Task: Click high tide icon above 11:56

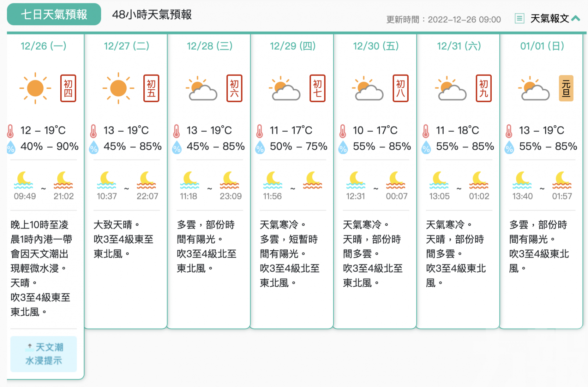Action: 273,180
